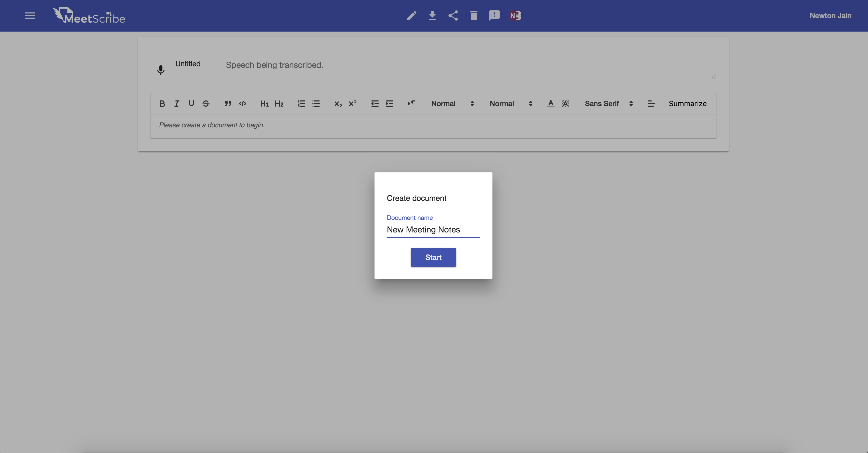Toggle strikethrough formatting
This screenshot has height=453, width=868.
point(206,104)
